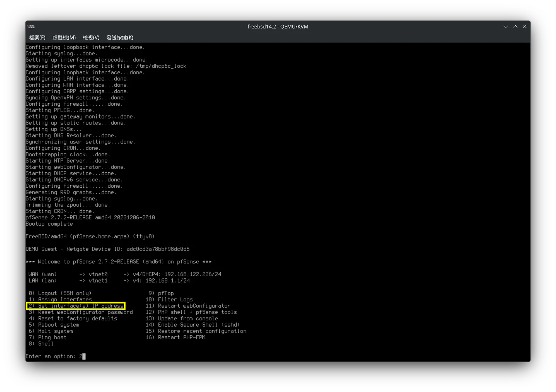Click the 'Welcome to pfSense 2.7.2-RELEASE' banner line
Viewport: 556px width, 392px height.
pyautogui.click(x=118, y=262)
